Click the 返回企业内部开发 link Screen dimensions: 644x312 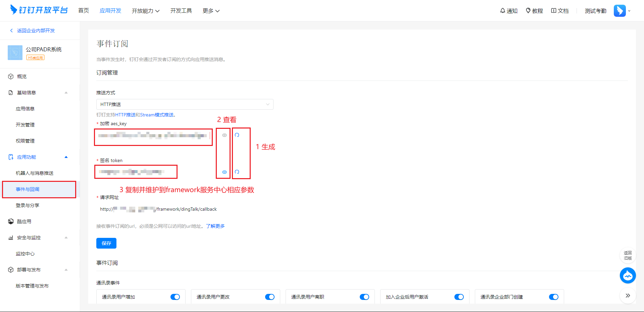click(x=36, y=31)
